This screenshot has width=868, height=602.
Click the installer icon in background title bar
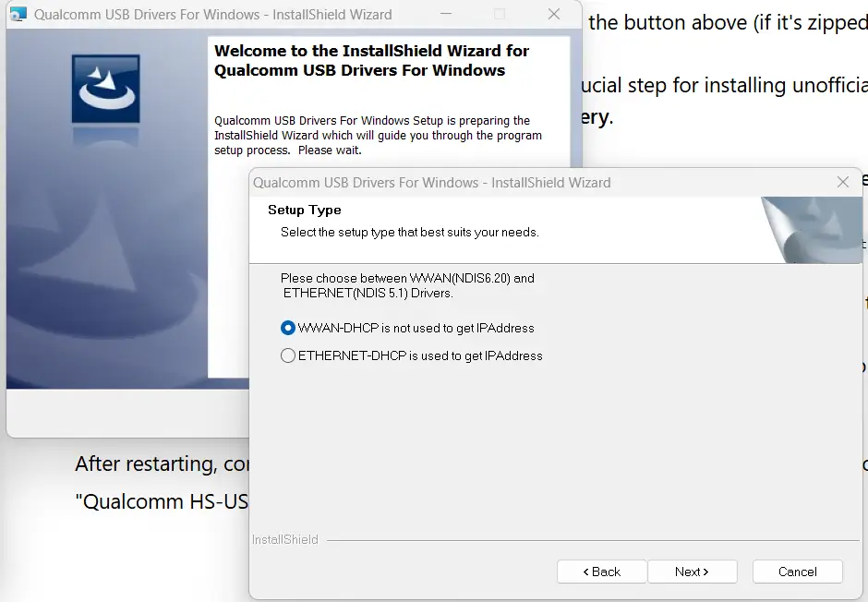click(x=18, y=15)
